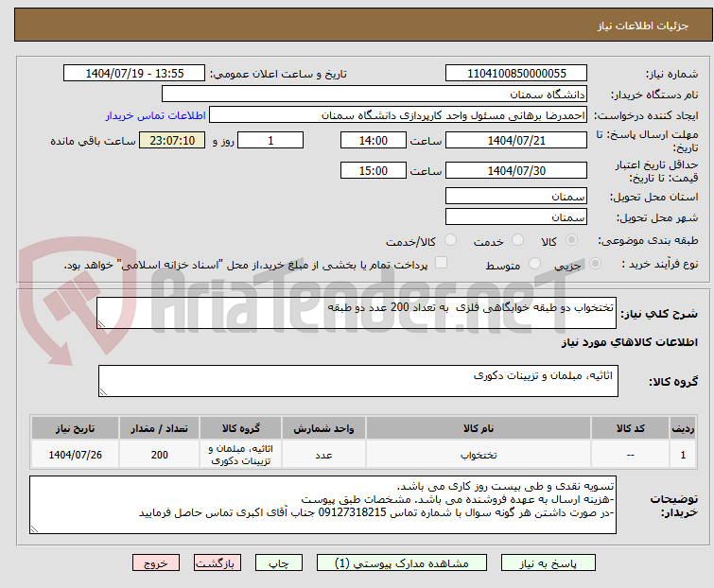Click the پاسخ به نیاز button
Image resolution: width=714 pixels, height=588 pixels.
[549, 563]
